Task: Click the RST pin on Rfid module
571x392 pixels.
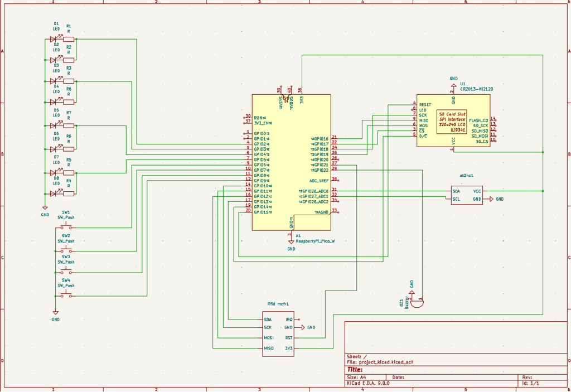Action: click(289, 338)
